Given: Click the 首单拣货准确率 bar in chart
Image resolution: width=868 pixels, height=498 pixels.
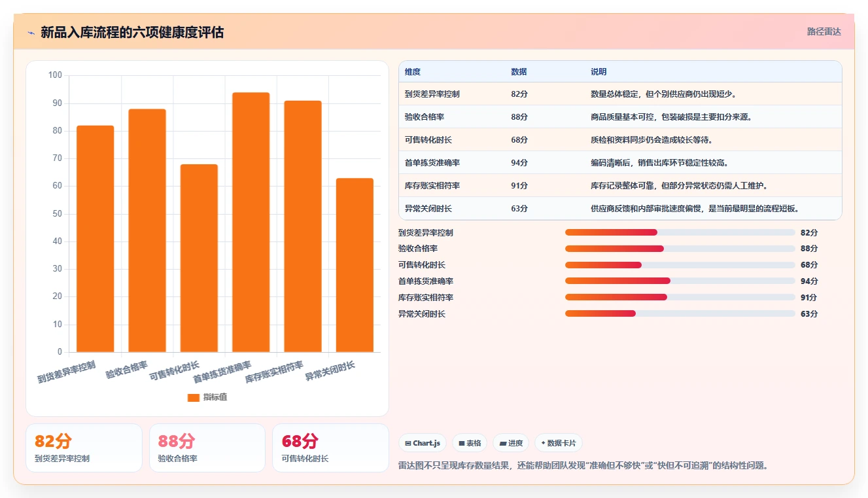Looking at the screenshot, I should tap(251, 222).
